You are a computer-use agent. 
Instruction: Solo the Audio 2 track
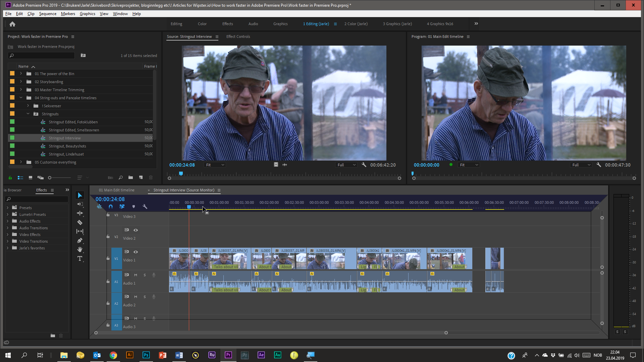(x=145, y=297)
